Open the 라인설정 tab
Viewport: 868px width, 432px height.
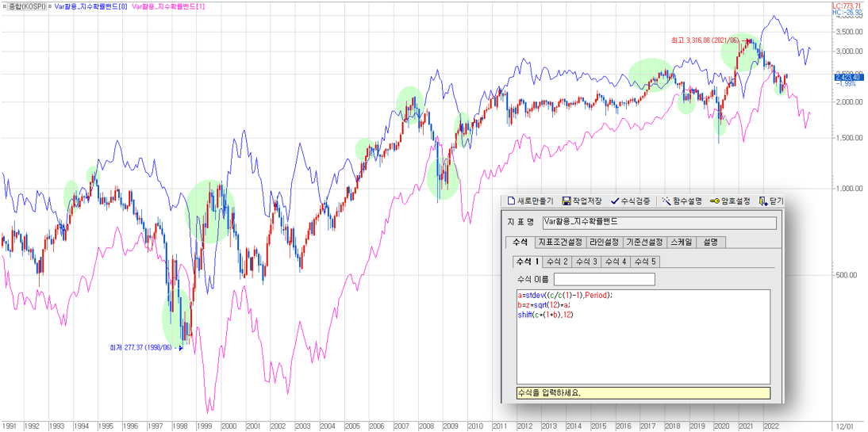604,242
